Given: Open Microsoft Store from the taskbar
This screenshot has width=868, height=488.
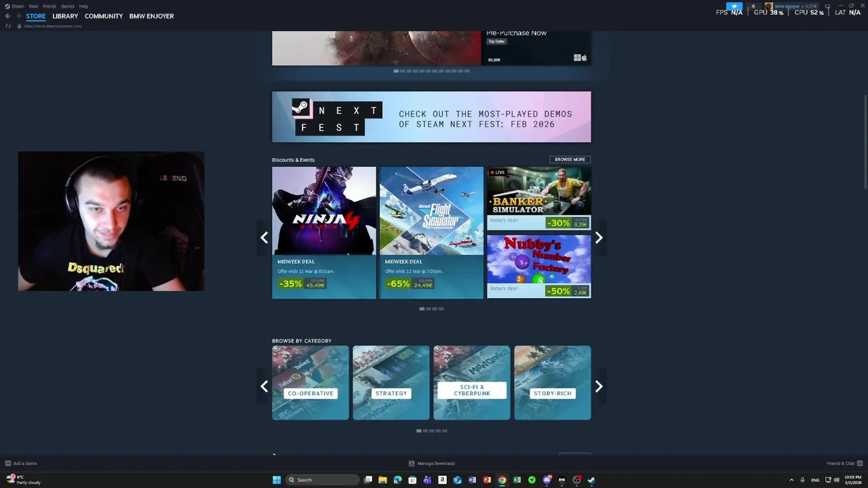Looking at the screenshot, I should coord(412,480).
